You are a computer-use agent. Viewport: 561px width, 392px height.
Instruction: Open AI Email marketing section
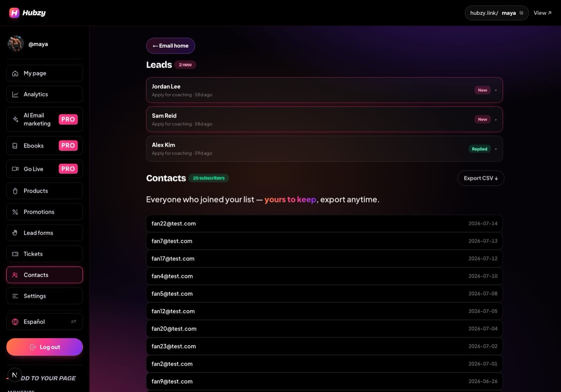(x=44, y=119)
